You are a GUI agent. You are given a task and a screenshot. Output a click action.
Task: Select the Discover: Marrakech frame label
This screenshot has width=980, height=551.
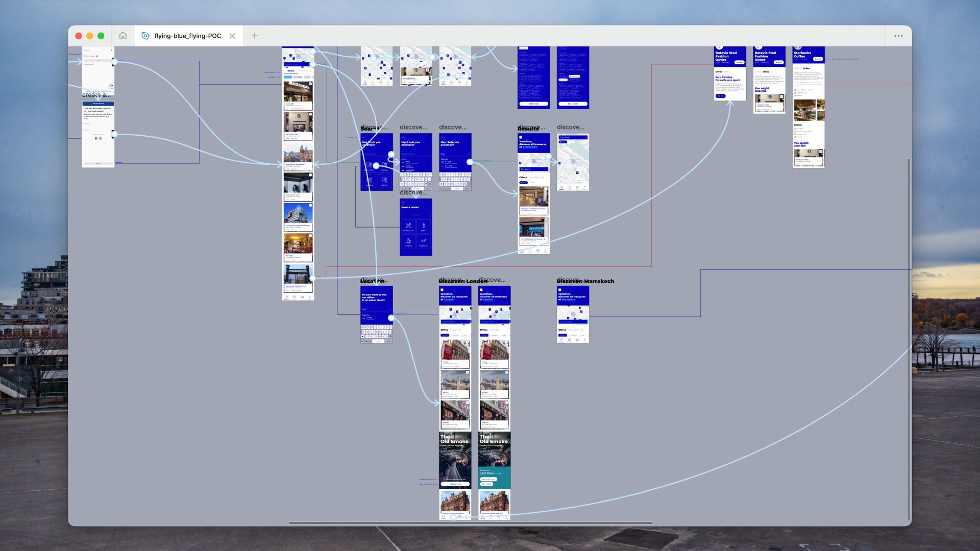(x=585, y=281)
